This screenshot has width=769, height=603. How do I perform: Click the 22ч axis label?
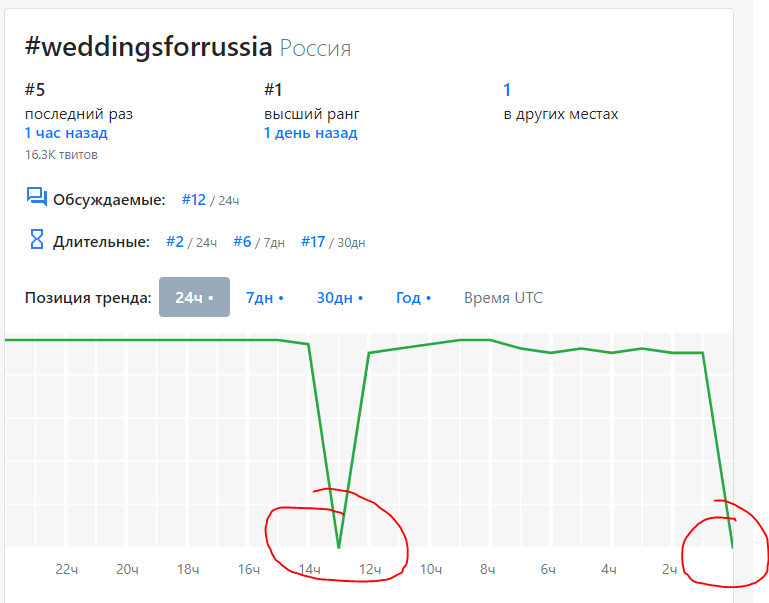pyautogui.click(x=67, y=569)
